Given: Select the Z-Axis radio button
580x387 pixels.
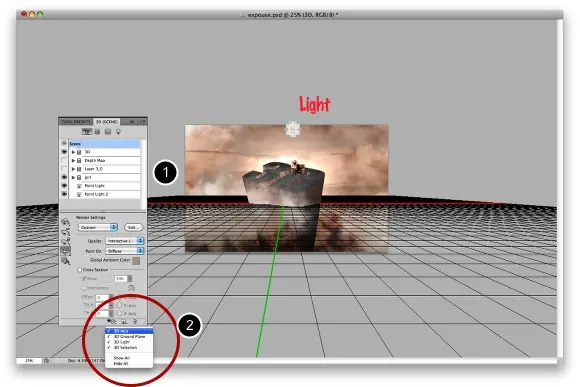Looking at the screenshot, I should [119, 313].
